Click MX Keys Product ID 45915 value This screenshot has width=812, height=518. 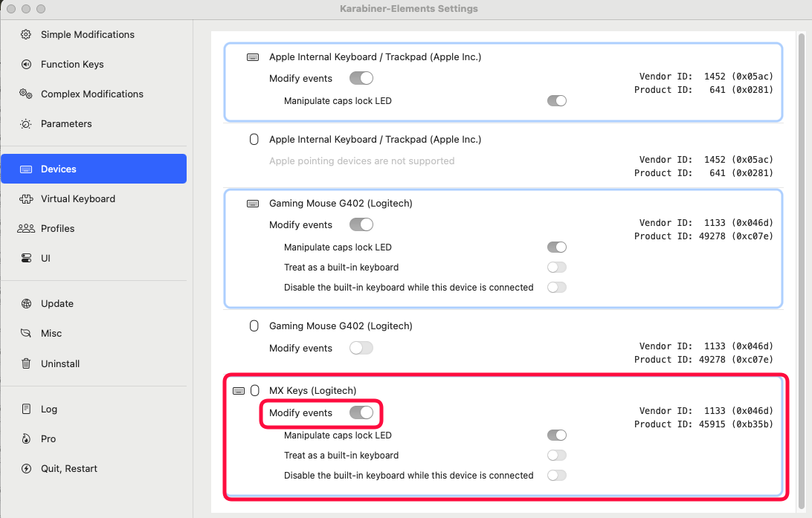(736, 424)
